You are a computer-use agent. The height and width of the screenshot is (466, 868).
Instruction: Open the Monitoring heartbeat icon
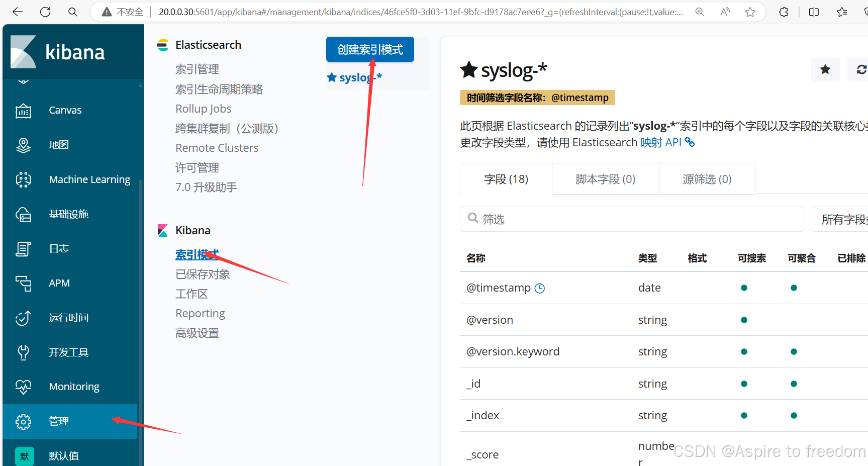23,387
